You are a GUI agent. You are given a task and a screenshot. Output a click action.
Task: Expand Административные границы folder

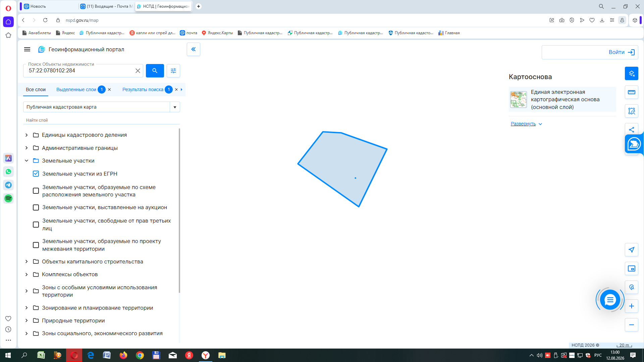click(26, 148)
